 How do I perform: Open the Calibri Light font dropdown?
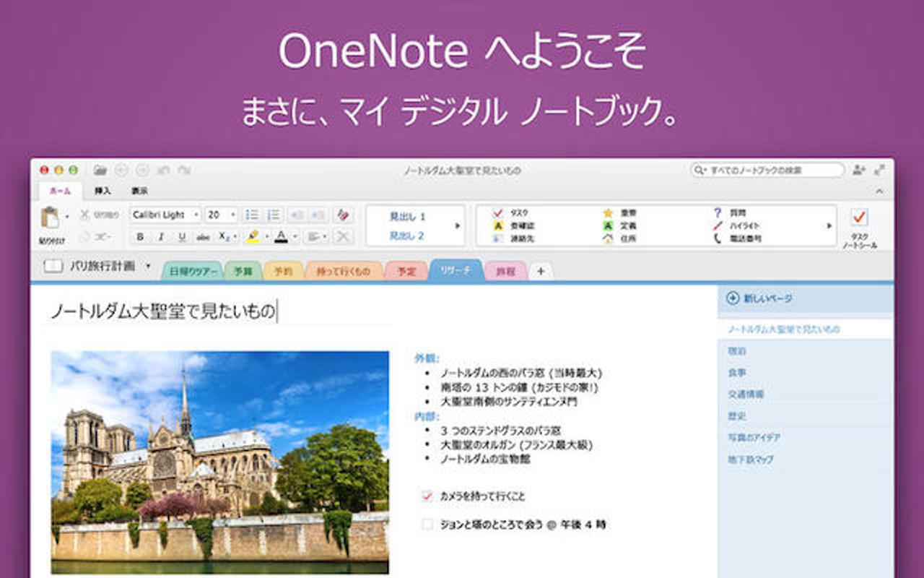[x=196, y=215]
